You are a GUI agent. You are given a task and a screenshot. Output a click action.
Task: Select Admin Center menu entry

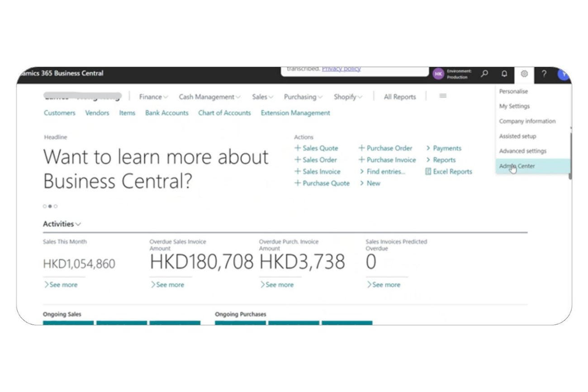click(x=533, y=166)
